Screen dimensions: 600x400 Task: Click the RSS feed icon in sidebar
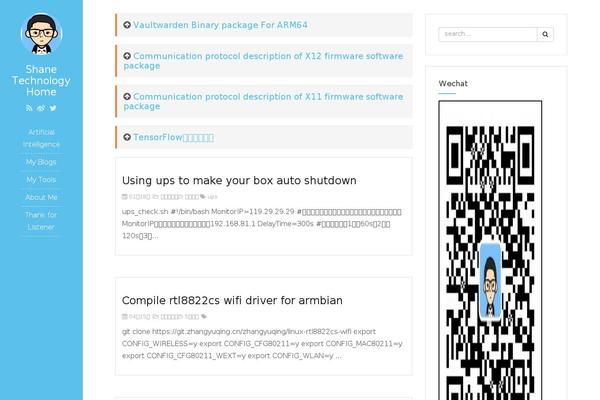point(29,108)
